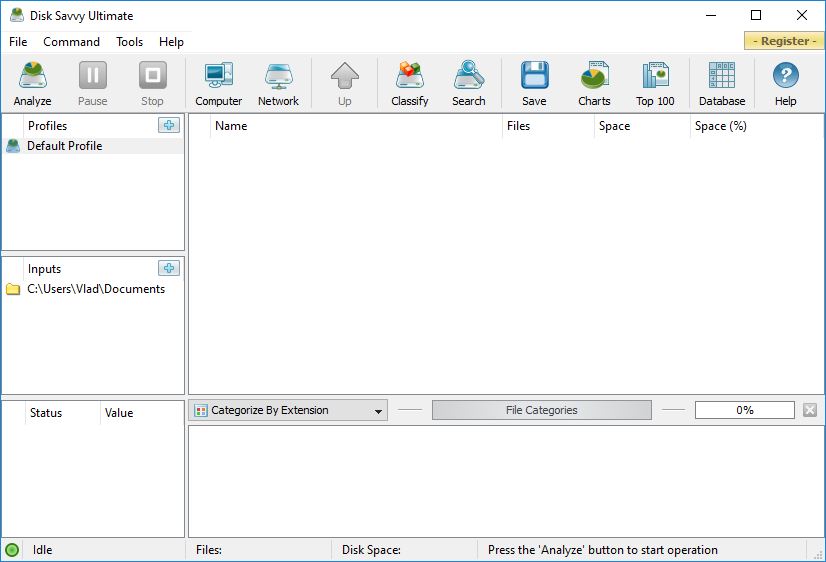Sort results by Space (%) column
The width and height of the screenshot is (826, 562).
click(756, 126)
